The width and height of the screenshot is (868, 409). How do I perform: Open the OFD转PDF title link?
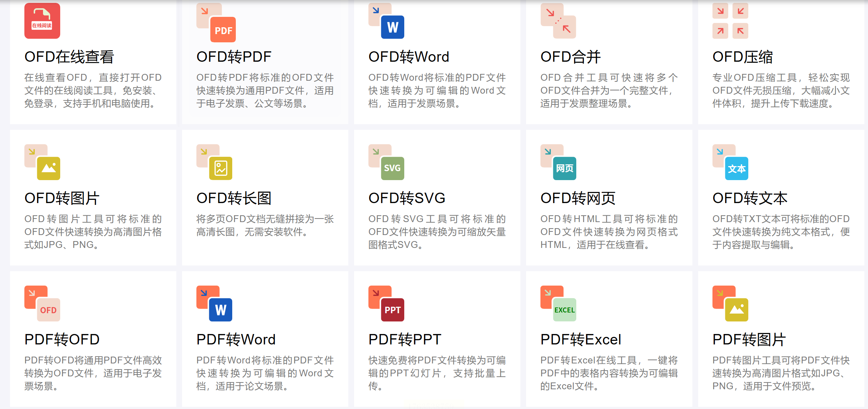234,57
